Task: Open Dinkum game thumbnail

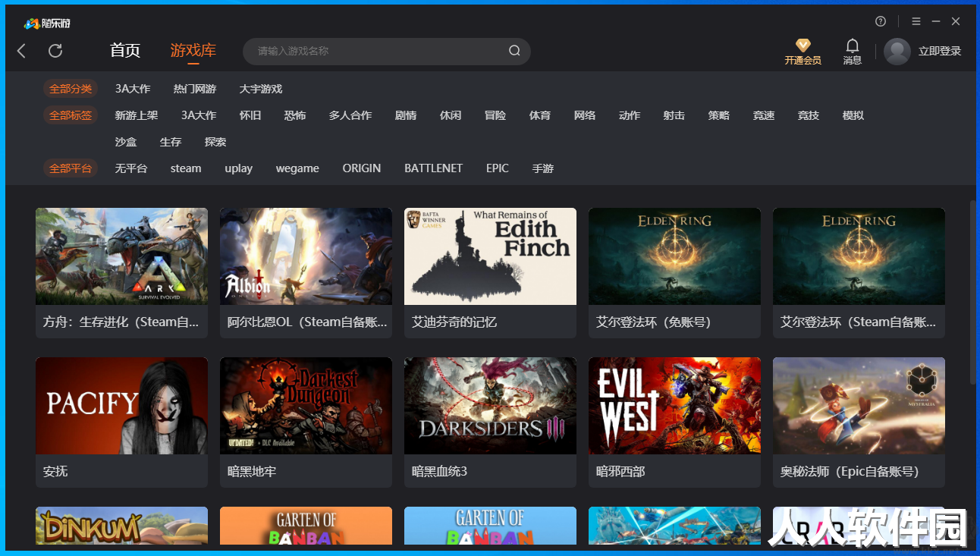Action: click(x=121, y=526)
